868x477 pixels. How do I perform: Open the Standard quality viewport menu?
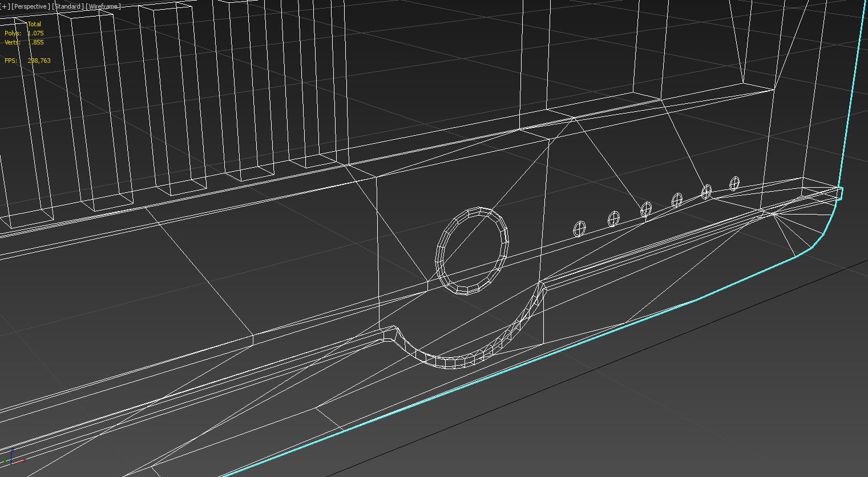(68, 6)
